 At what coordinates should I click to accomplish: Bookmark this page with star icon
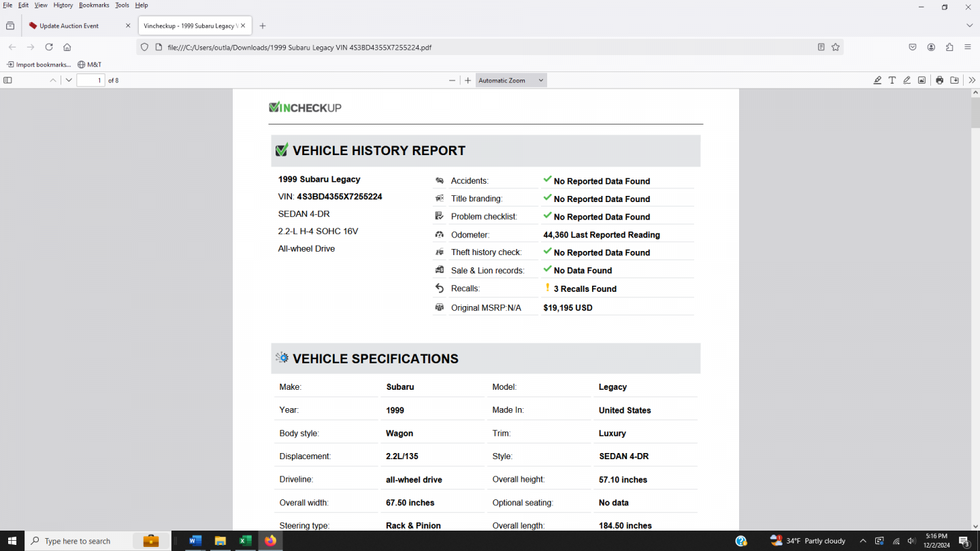tap(836, 47)
